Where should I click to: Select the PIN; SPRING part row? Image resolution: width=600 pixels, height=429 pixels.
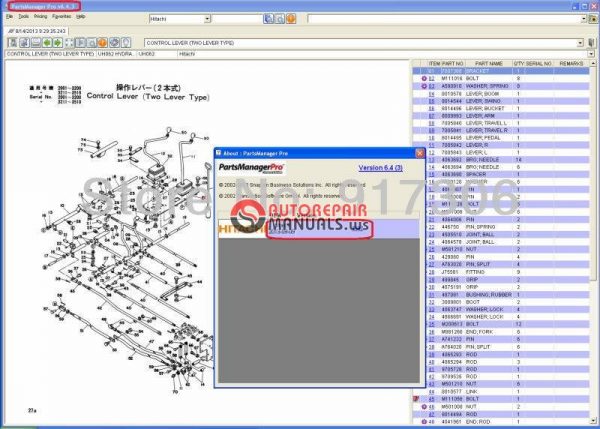[507, 227]
